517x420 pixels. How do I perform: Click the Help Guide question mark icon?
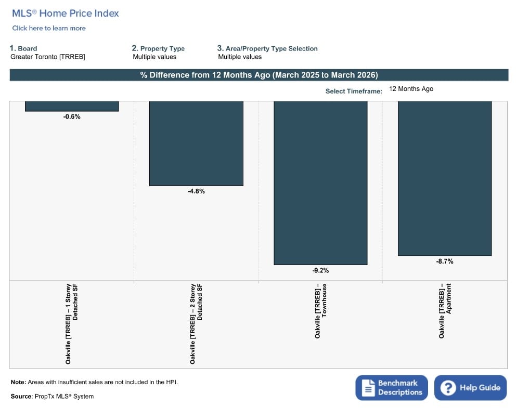tap(448, 388)
